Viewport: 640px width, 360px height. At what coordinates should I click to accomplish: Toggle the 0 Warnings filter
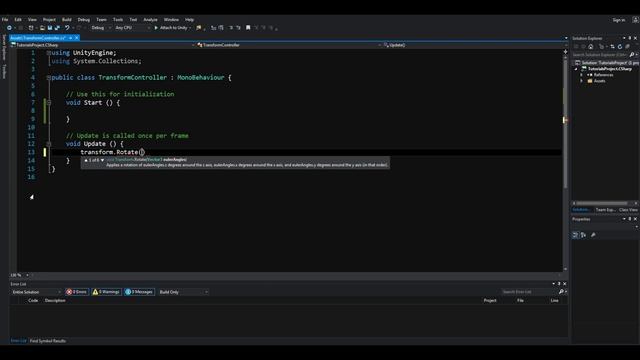coord(106,292)
